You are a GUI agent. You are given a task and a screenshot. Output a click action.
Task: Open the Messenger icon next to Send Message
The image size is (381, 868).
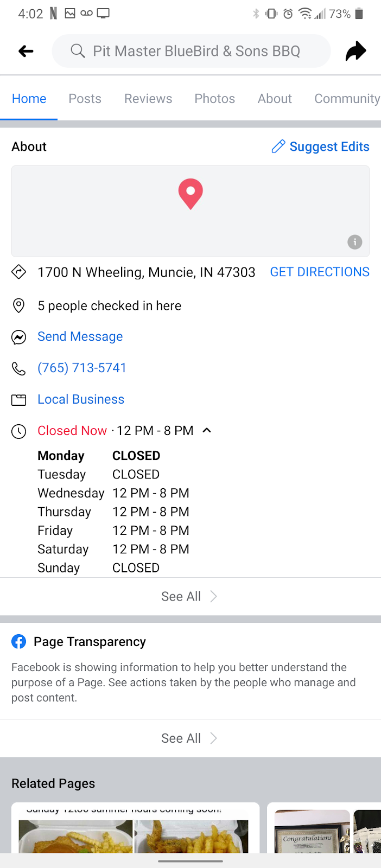point(18,337)
